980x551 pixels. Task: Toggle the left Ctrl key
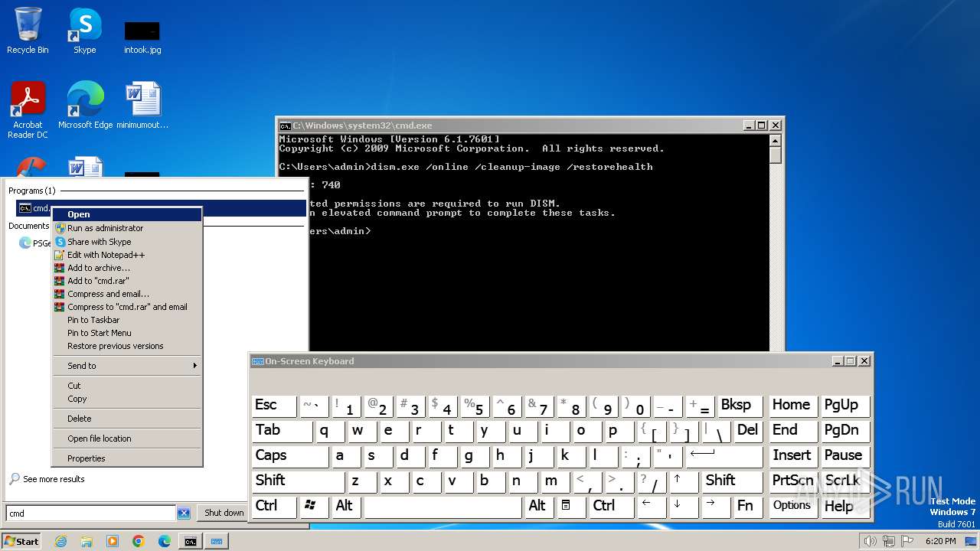pyautogui.click(x=273, y=507)
